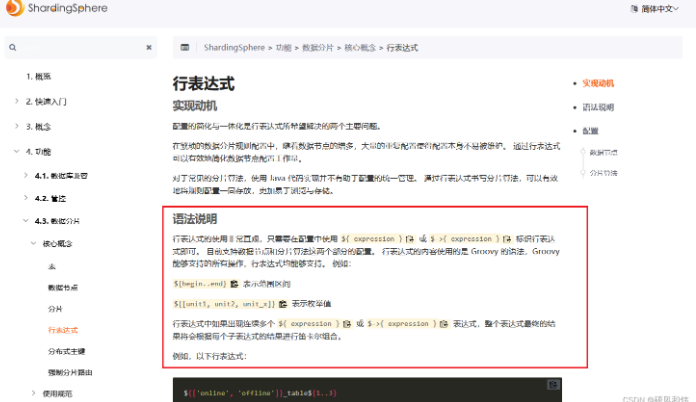Open the 数据节点 sidebar page
Viewport: 696px width, 402px height.
point(63,288)
